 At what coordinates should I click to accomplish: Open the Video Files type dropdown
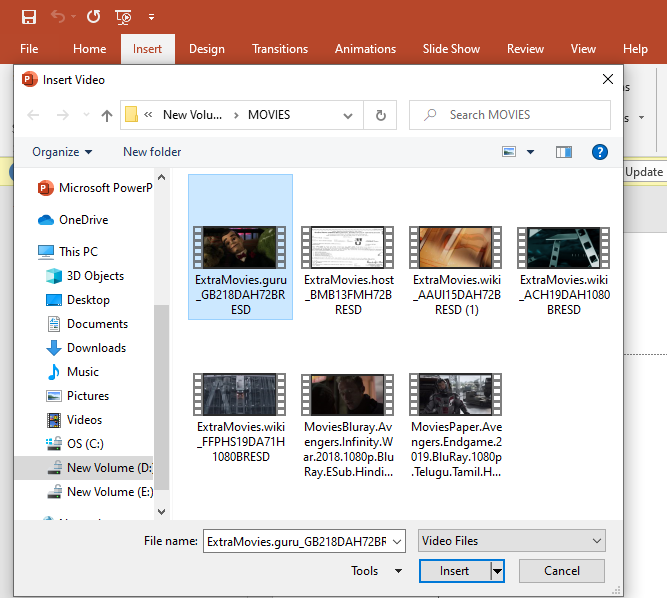pos(512,541)
